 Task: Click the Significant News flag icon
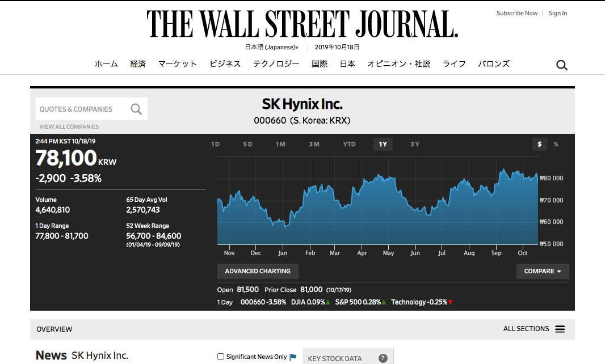[x=293, y=357]
